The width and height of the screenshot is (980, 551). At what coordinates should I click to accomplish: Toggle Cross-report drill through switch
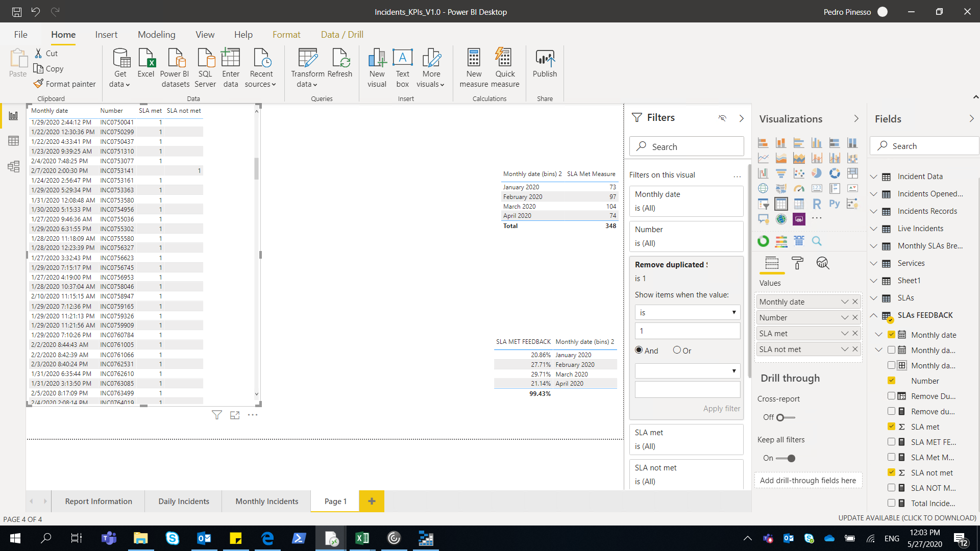786,417
